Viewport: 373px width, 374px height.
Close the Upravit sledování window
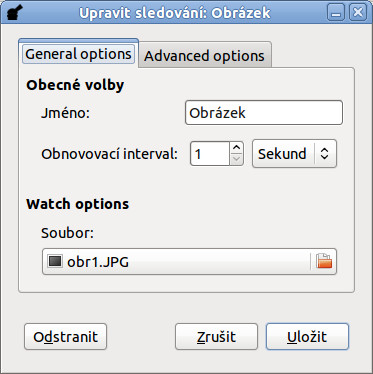358,13
